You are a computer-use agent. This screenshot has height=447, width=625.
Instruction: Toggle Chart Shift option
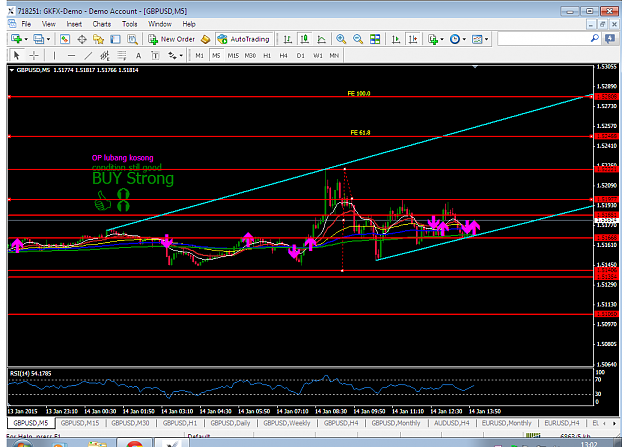pos(413,39)
